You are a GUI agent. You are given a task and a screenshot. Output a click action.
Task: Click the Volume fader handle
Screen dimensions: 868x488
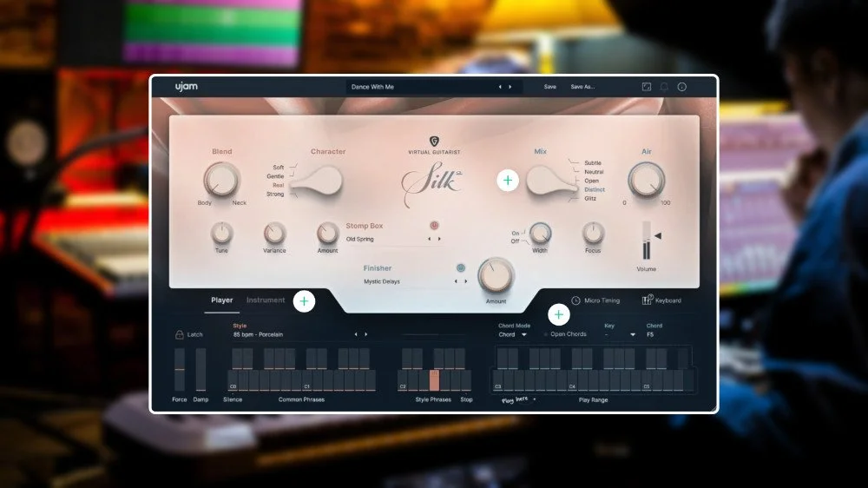658,235
